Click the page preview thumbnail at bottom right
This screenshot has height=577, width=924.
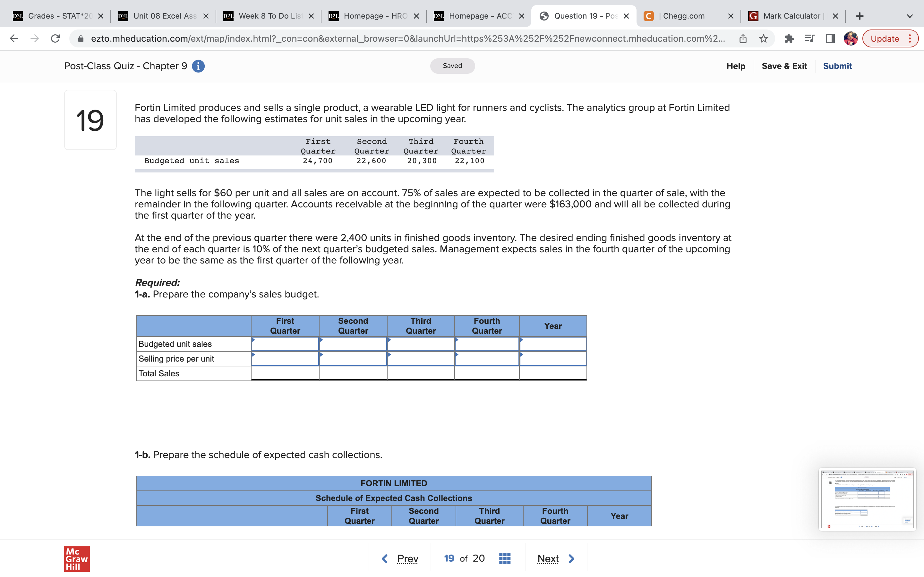867,499
